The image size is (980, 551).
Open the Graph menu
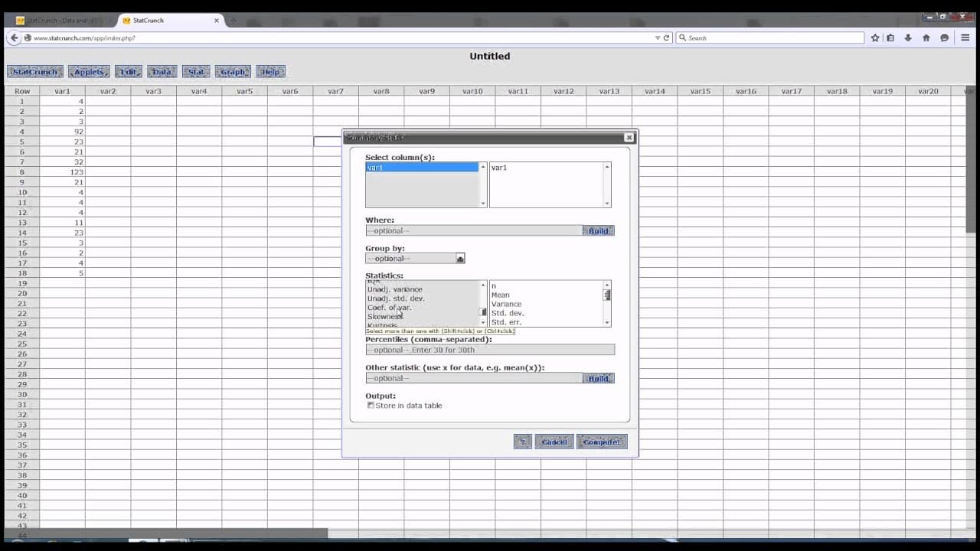point(233,72)
